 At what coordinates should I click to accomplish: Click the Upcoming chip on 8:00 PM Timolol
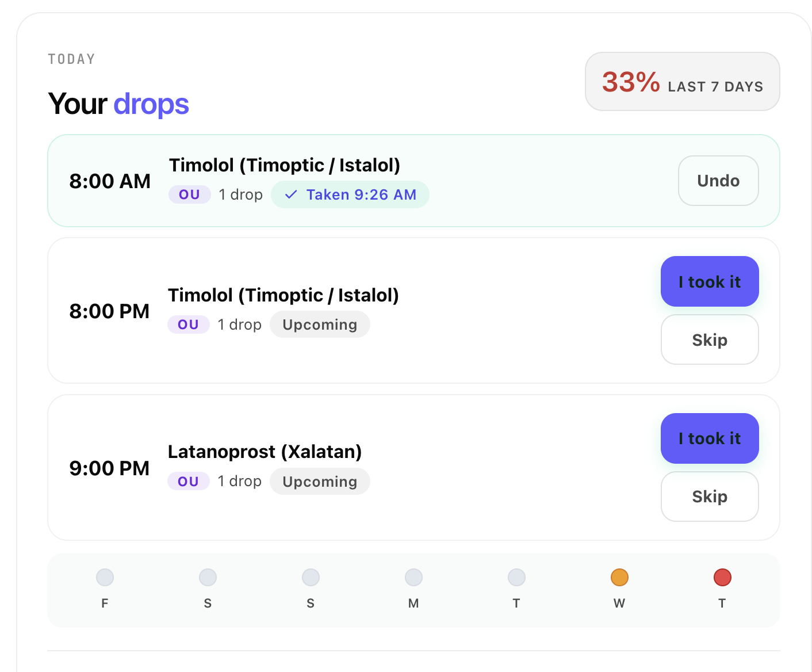pyautogui.click(x=320, y=324)
